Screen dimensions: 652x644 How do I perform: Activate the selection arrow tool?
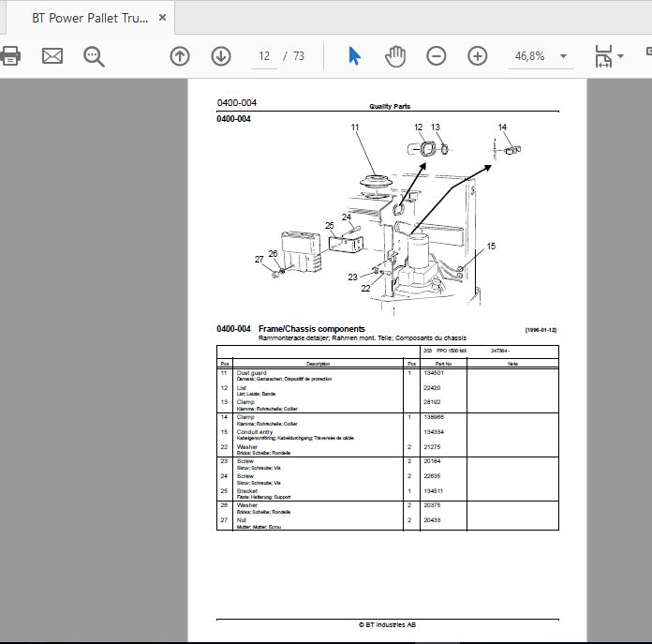tap(354, 56)
